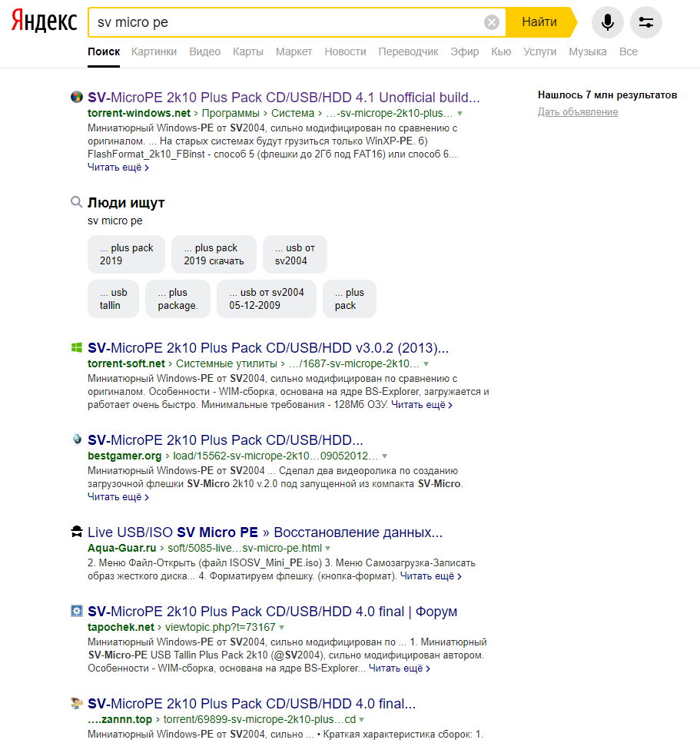Open the Маркет tab

point(294,51)
